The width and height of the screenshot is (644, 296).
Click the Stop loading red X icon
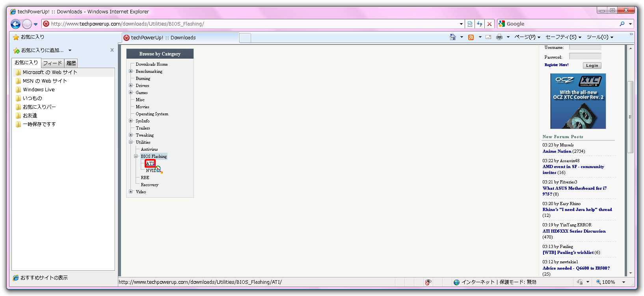490,24
